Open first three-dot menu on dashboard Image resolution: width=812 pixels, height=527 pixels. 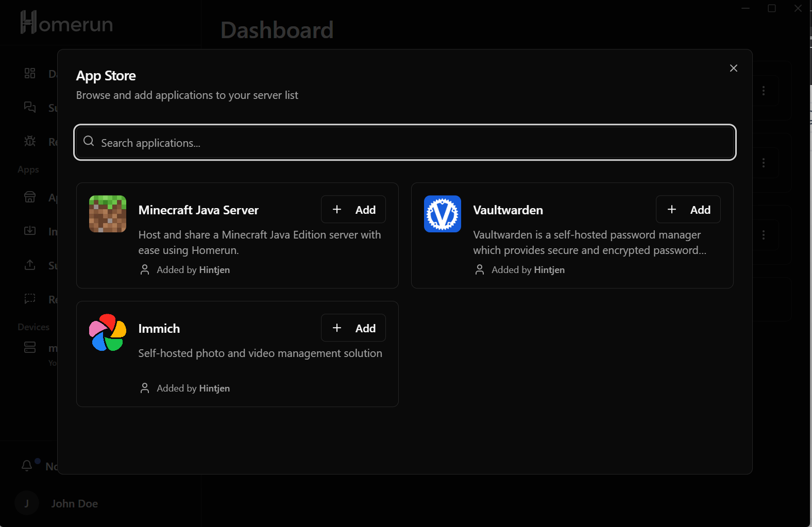764,91
